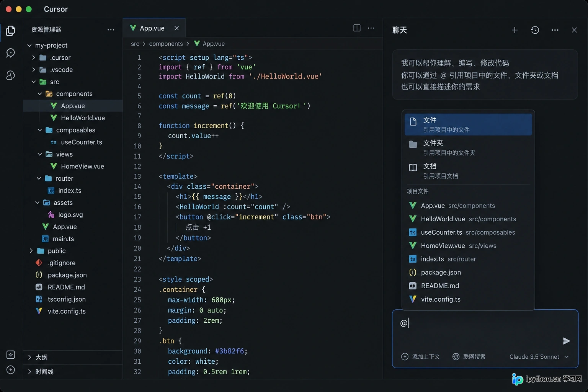Open HelloWorld.vue in the file tree
Image resolution: width=588 pixels, height=392 pixels.
point(73,118)
